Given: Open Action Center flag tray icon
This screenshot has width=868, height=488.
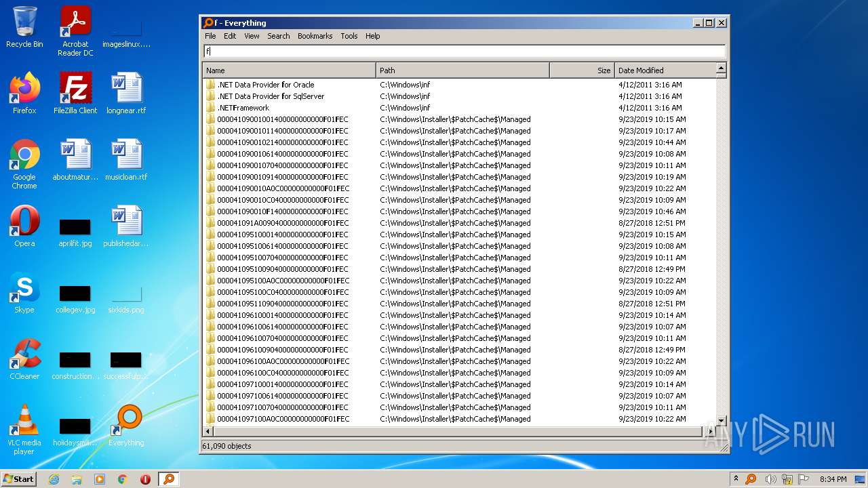Looking at the screenshot, I should pyautogui.click(x=804, y=479).
